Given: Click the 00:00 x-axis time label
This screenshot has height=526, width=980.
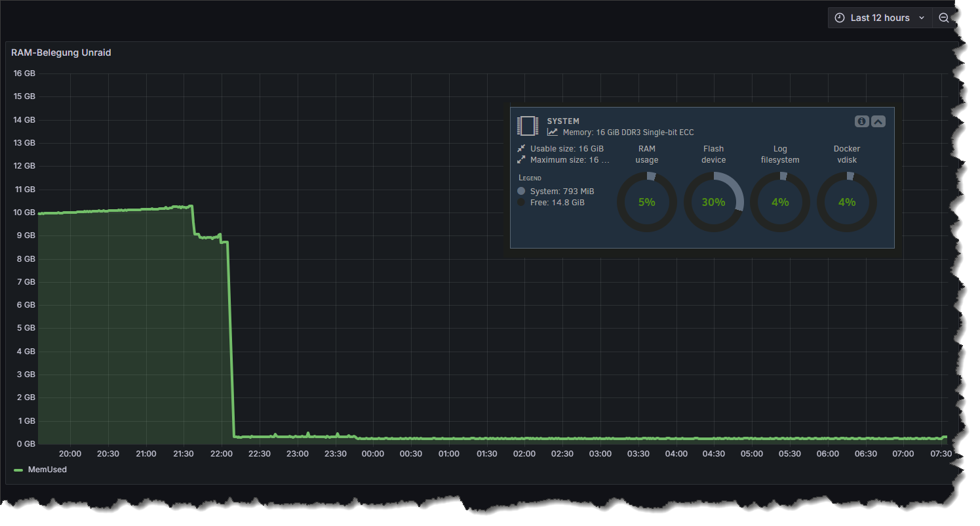Looking at the screenshot, I should (373, 454).
